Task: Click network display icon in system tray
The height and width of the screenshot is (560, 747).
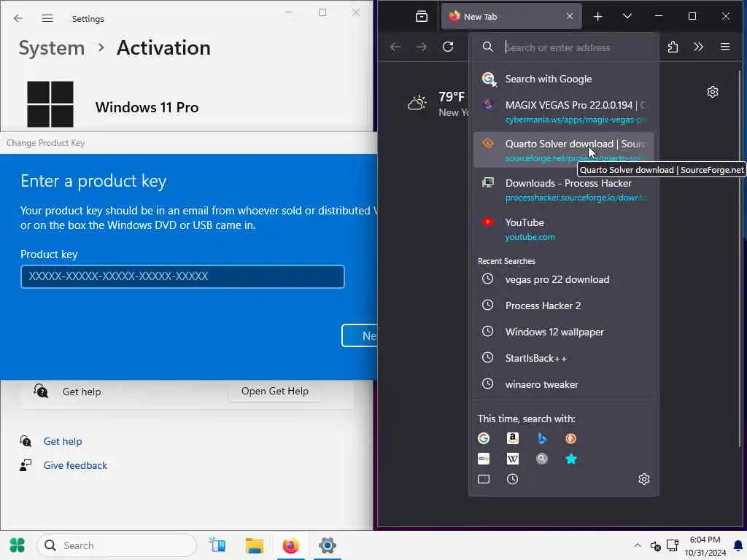Action: coord(673,545)
